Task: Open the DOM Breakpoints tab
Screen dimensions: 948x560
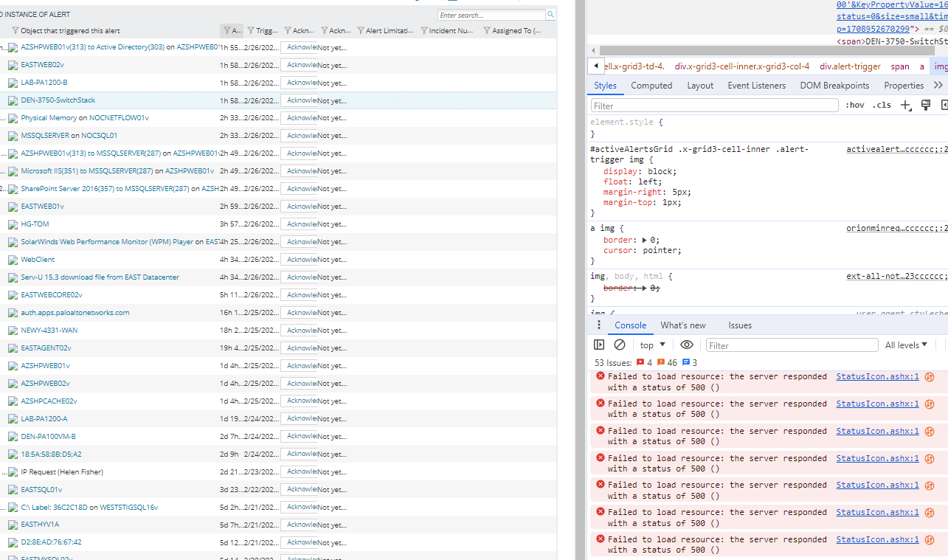Action: coord(834,86)
